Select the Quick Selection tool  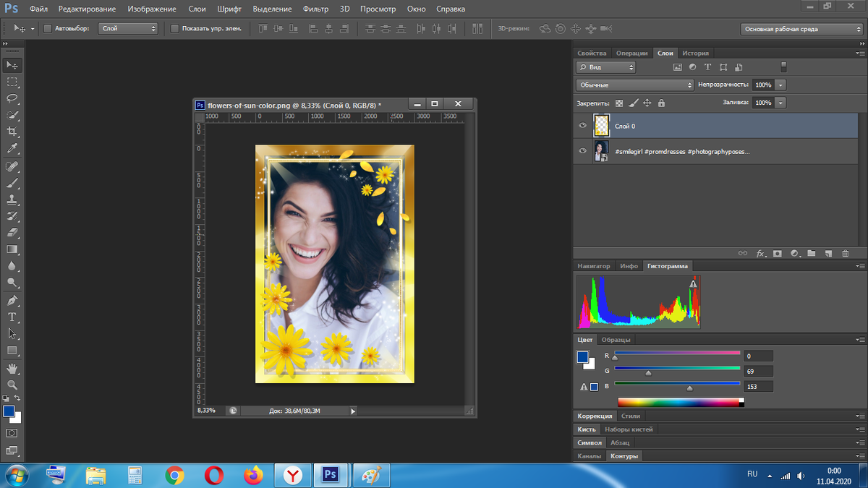click(x=12, y=115)
